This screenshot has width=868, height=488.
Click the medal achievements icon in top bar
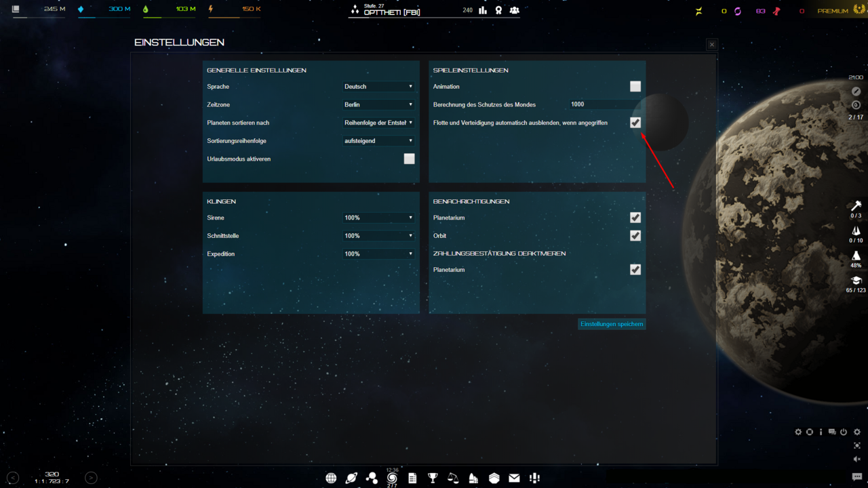pyautogui.click(x=498, y=10)
